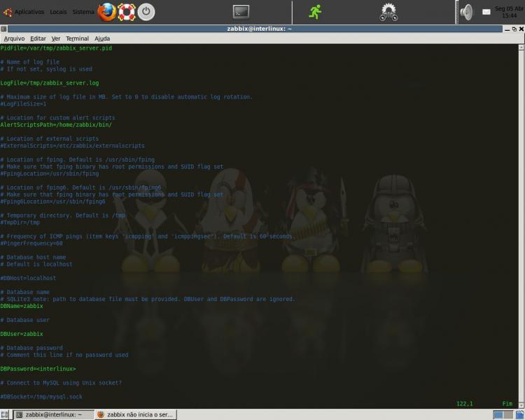The width and height of the screenshot is (525, 420).
Task: Switch to zabbix@interlinux taskbar window
Action: coord(54,414)
